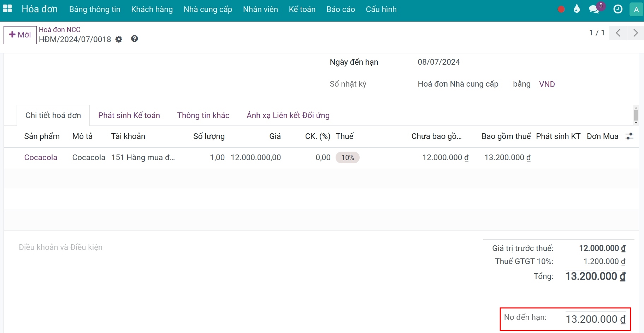
Task: Click the price cell 12.000.000,00
Action: coord(256,157)
